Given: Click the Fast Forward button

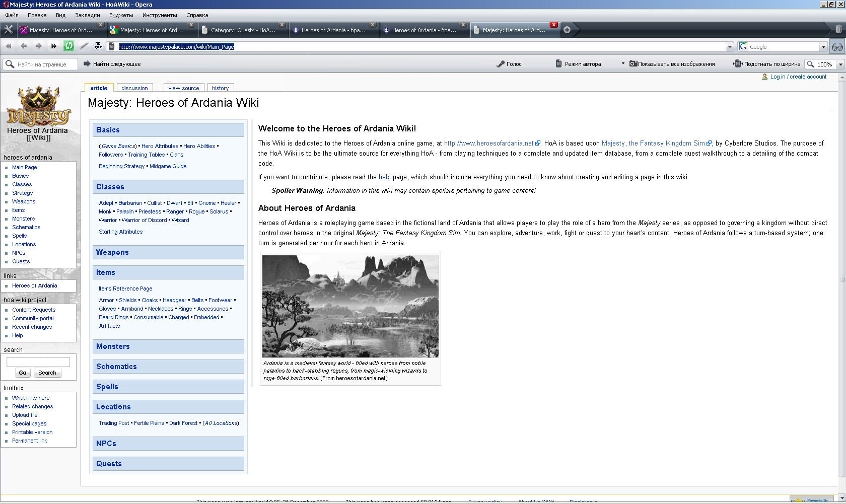Looking at the screenshot, I should click(54, 46).
